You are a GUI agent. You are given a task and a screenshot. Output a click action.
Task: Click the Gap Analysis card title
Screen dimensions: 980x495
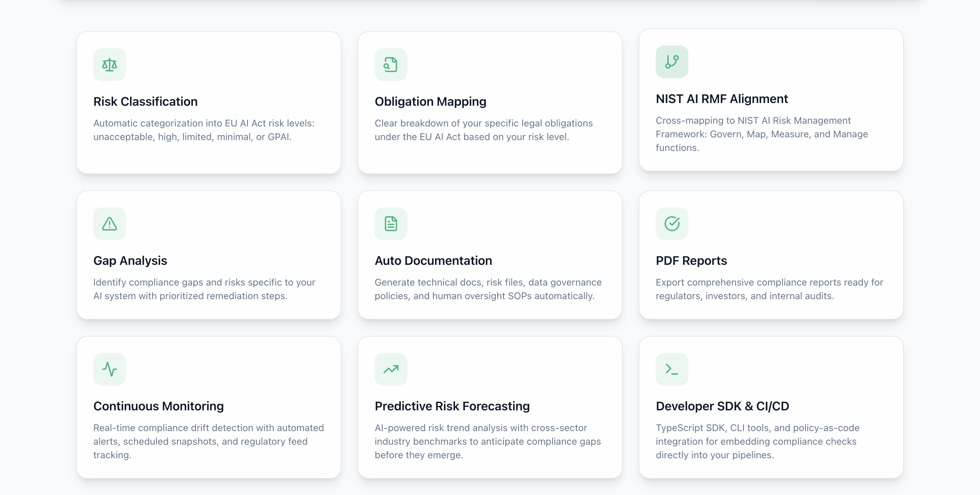click(130, 260)
